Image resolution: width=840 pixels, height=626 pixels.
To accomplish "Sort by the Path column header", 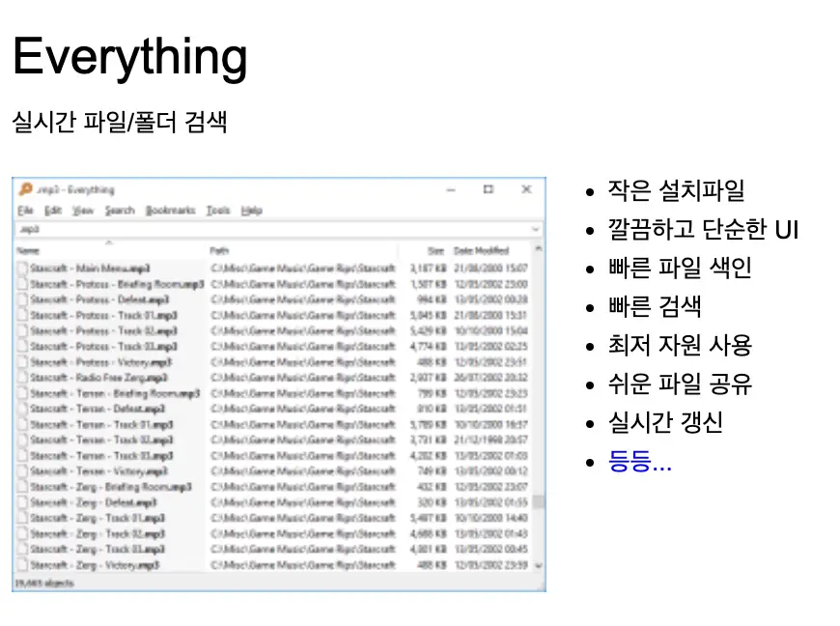I will point(219,250).
